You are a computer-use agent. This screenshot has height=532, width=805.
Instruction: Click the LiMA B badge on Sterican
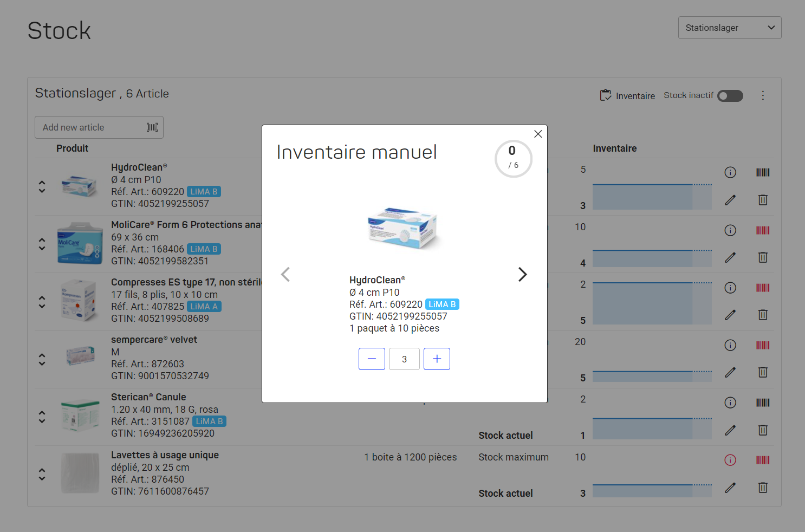(x=210, y=421)
